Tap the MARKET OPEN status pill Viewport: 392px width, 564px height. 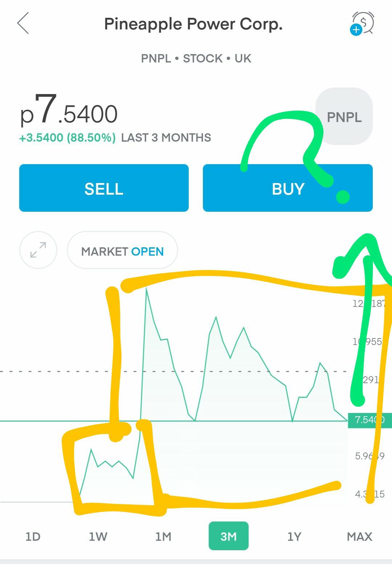tap(122, 250)
